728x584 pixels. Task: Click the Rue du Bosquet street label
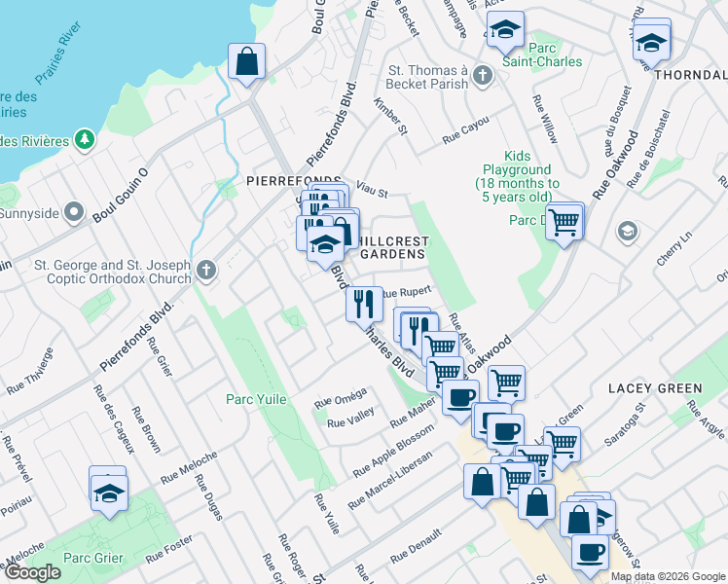point(618,122)
